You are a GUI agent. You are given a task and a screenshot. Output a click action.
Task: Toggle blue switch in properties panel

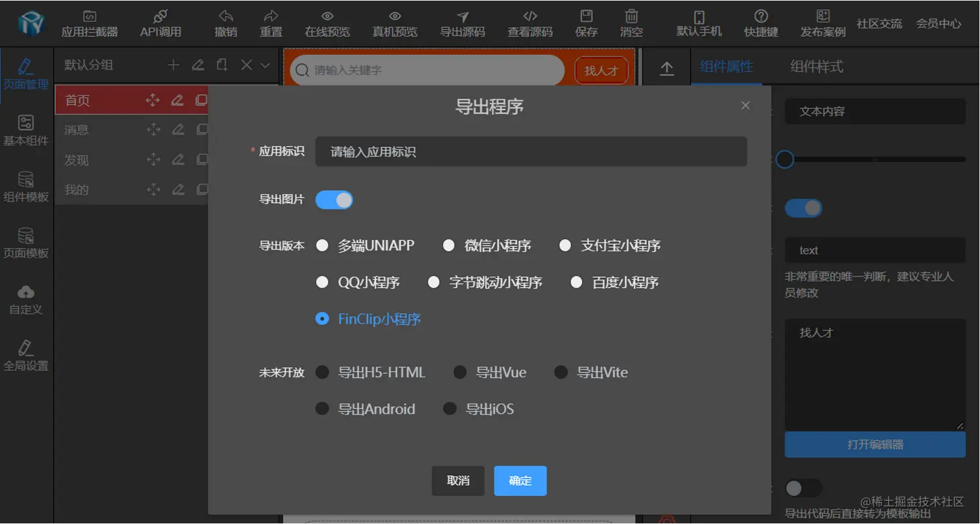pos(803,208)
